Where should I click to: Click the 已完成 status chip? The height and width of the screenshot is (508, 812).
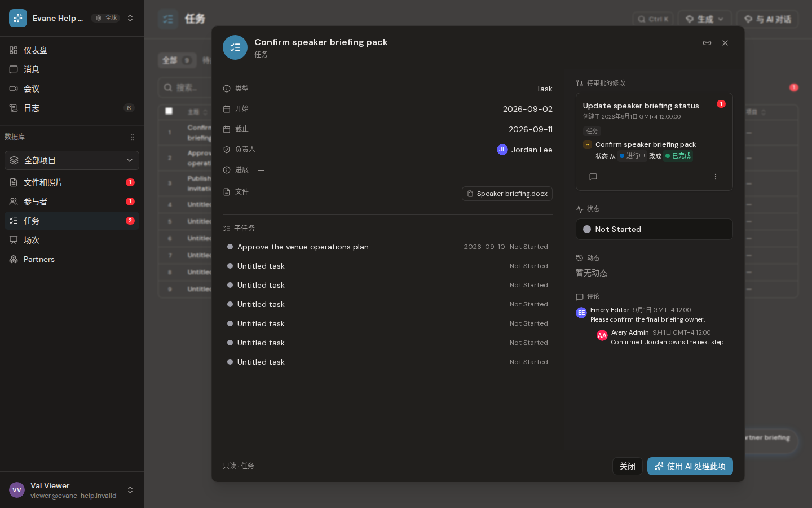[x=678, y=156]
